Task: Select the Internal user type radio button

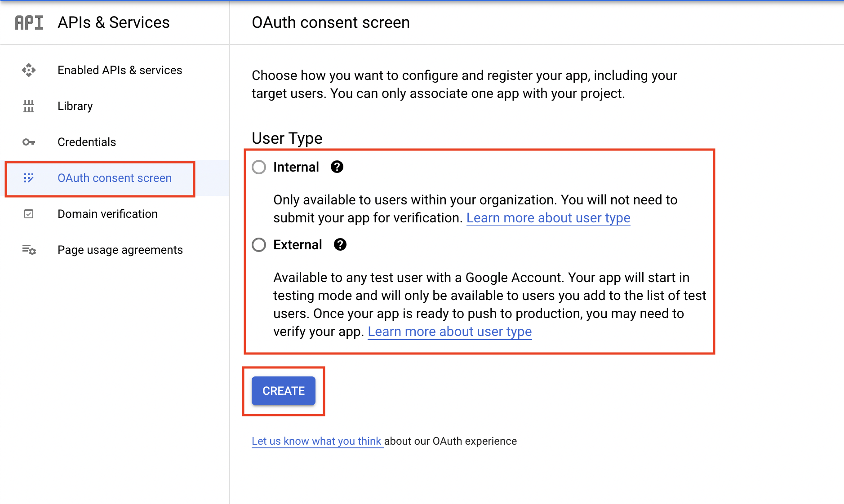Action: point(259,167)
